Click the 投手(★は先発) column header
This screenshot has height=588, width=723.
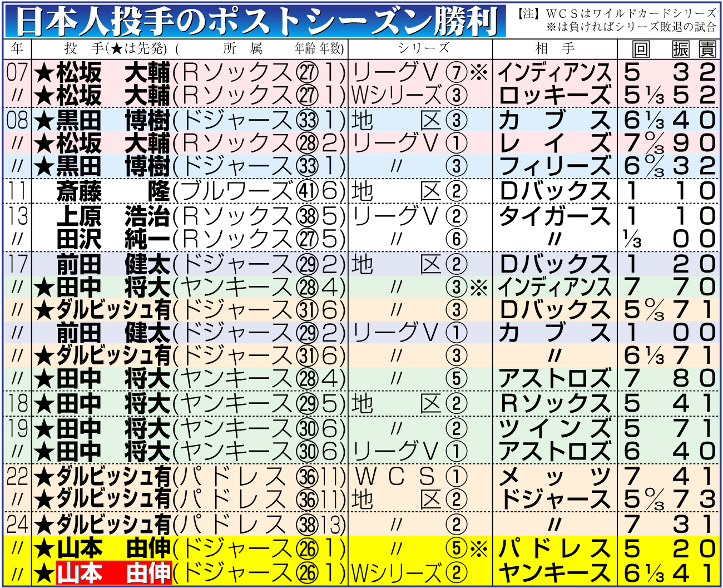point(115,49)
